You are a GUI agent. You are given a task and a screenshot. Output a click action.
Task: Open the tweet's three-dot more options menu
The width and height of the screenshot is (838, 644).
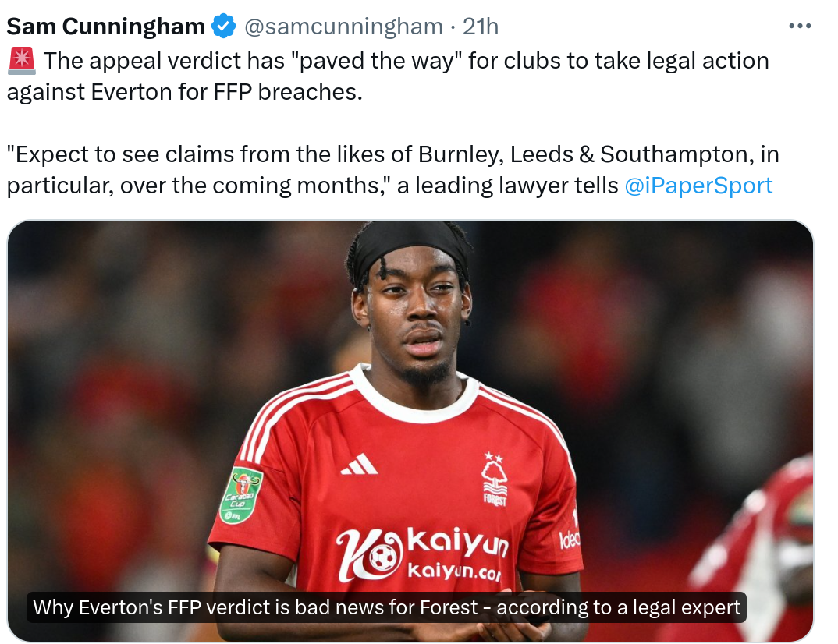[x=800, y=27]
